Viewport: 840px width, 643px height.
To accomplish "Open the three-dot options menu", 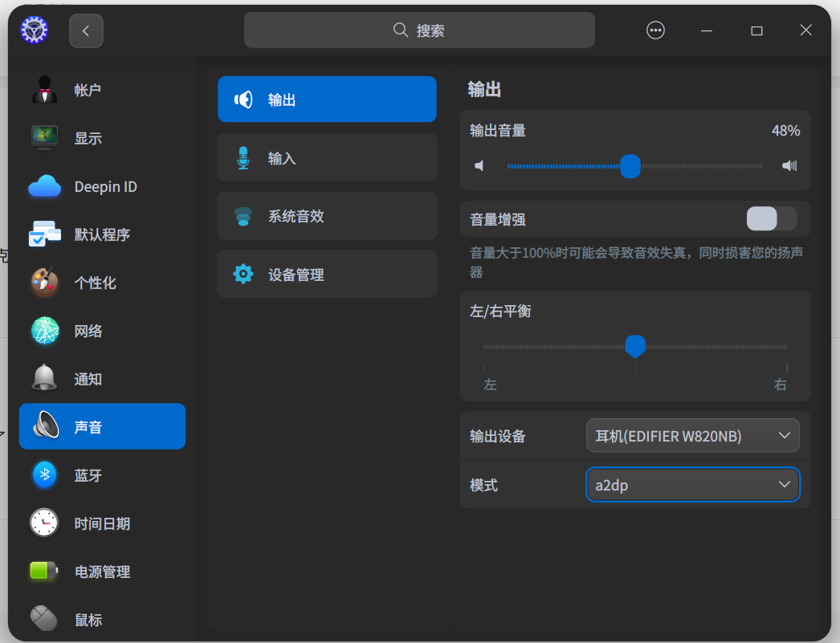I will coord(655,30).
